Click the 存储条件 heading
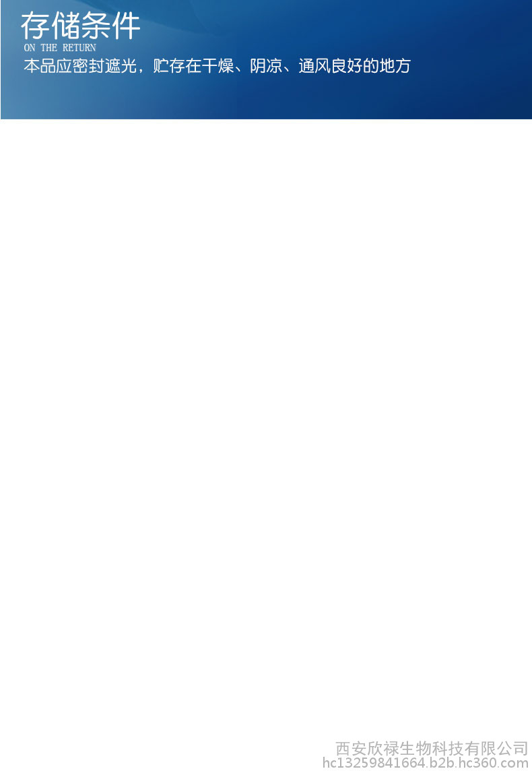The width and height of the screenshot is (532, 771). [81, 26]
